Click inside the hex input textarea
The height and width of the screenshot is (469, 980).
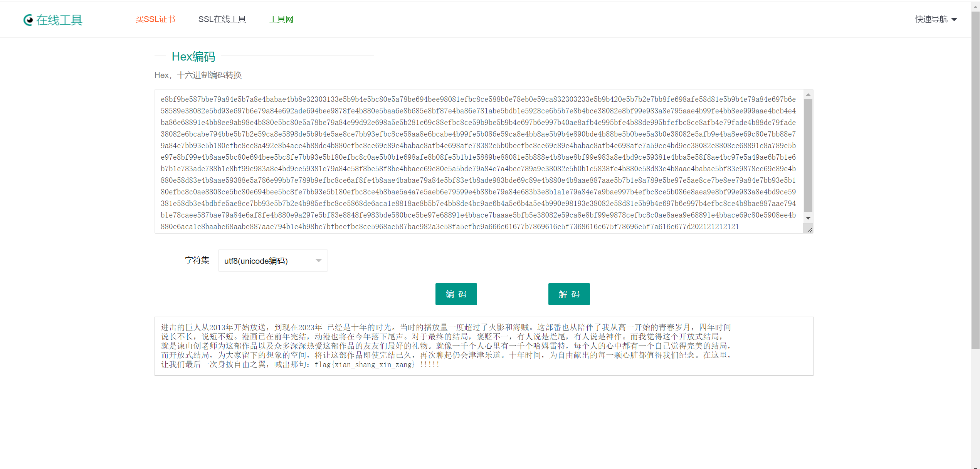click(478, 162)
